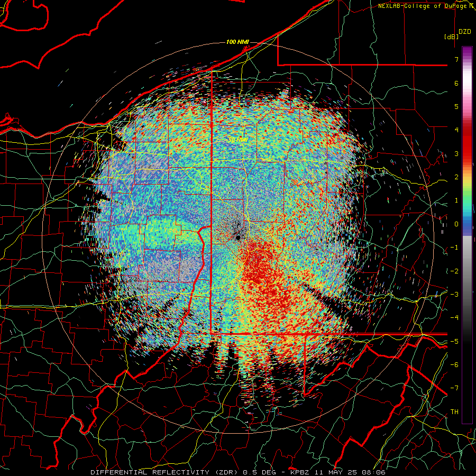Viewport: 476px width, 476px height.
Task: Click the 0 value on the color scale
Action: pyautogui.click(x=456, y=224)
